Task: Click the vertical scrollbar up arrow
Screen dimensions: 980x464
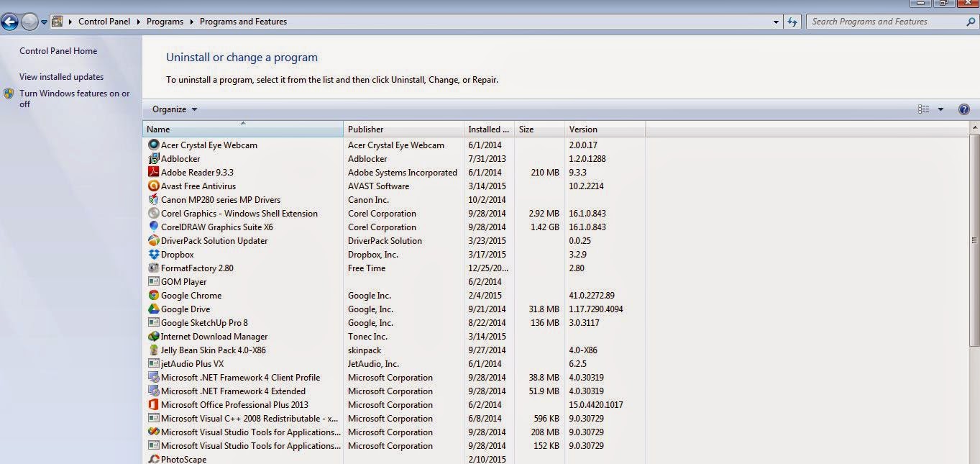Action: pos(974,128)
